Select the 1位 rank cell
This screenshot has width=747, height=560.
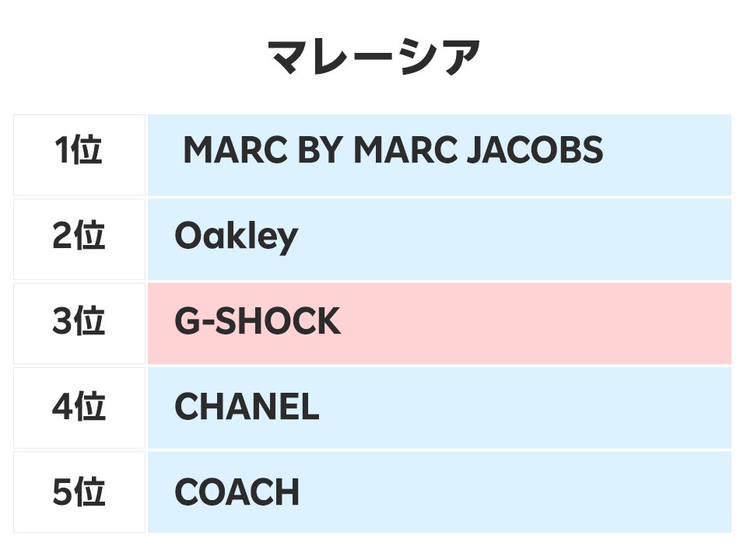pos(79,151)
